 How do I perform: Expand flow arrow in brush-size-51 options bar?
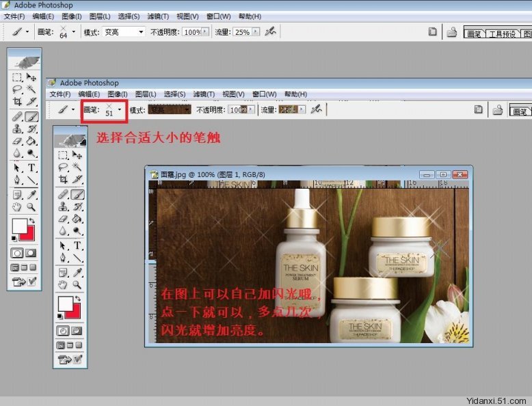(x=302, y=109)
